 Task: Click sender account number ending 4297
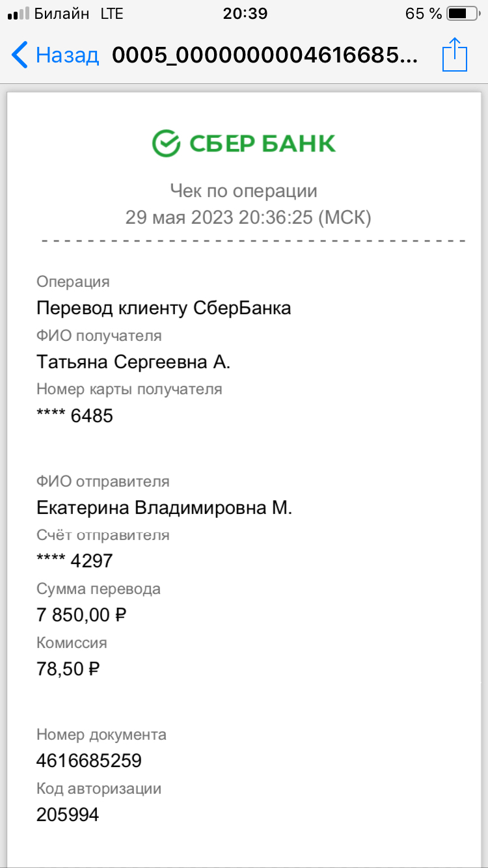(x=75, y=560)
